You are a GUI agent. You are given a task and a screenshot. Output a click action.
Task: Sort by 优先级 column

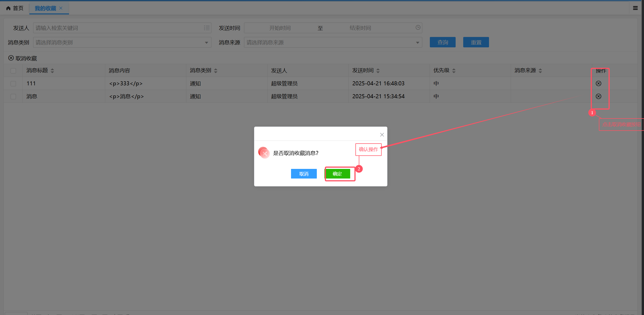click(x=454, y=71)
